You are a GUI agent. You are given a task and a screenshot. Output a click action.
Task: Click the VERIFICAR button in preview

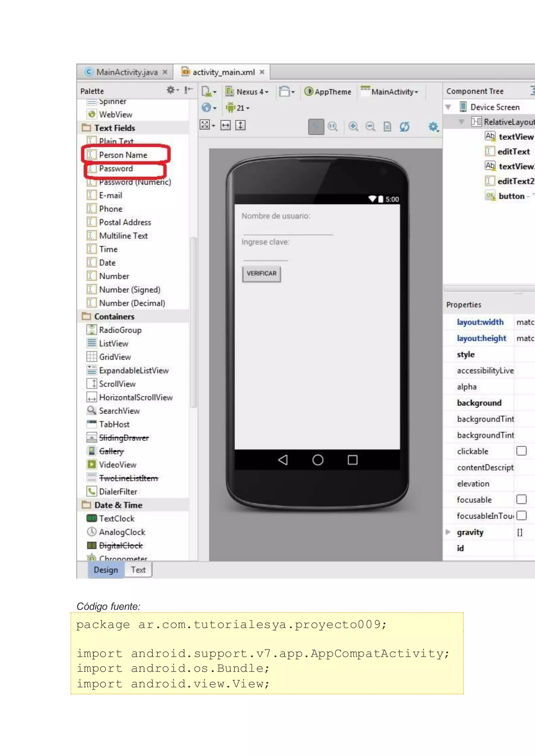261,274
